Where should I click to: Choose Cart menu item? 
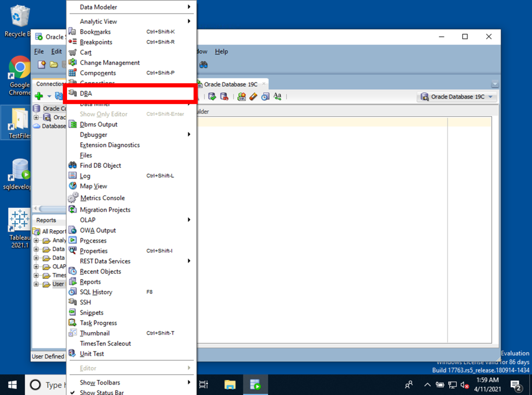click(131, 52)
